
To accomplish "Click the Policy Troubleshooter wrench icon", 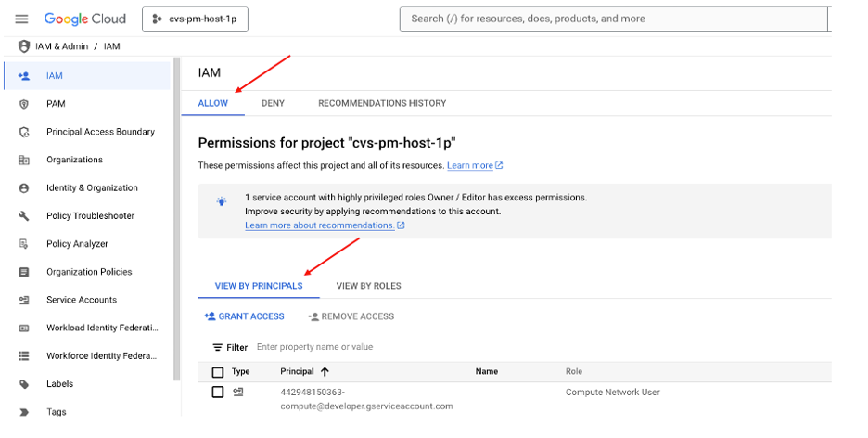I will point(24,216).
